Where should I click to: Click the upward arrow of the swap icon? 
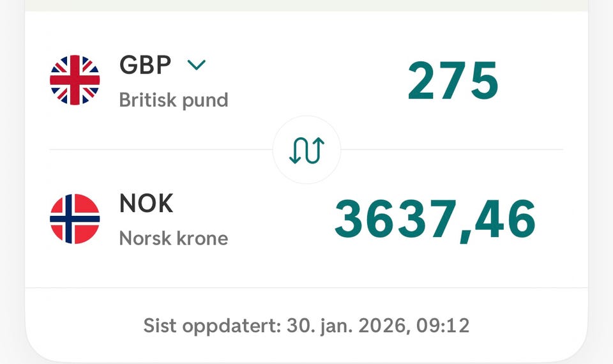[318, 149]
